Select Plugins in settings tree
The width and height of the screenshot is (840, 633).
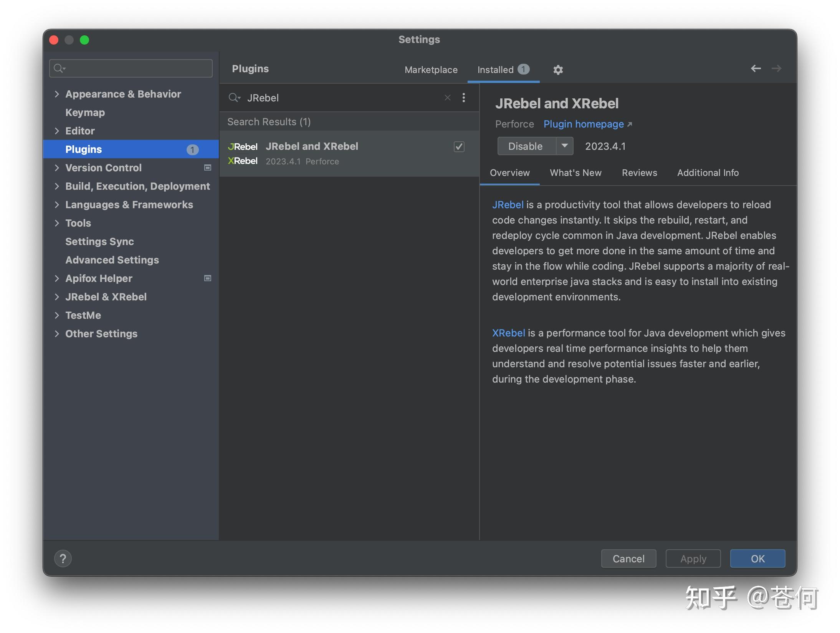coord(131,149)
